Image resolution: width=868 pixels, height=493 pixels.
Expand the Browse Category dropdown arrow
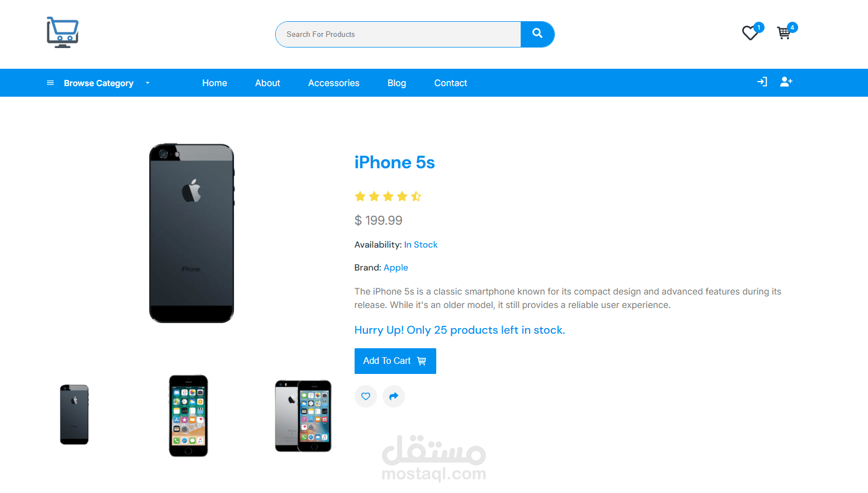point(148,83)
